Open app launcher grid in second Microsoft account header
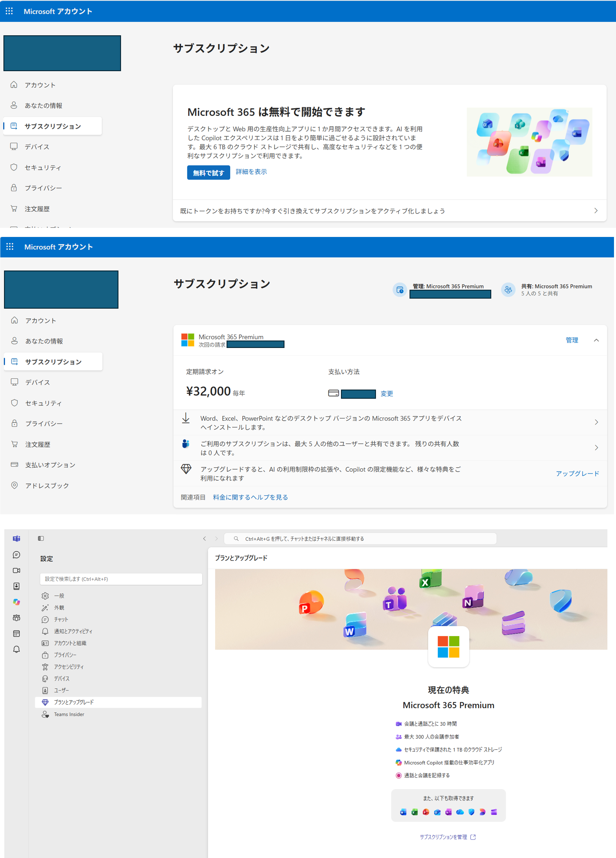 coord(10,247)
